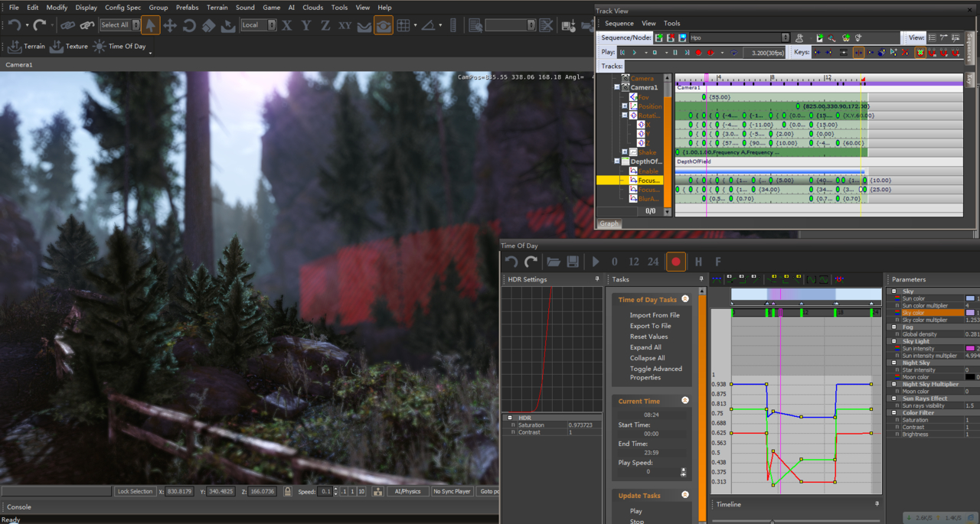Click the Sun color swatch

[970, 298]
